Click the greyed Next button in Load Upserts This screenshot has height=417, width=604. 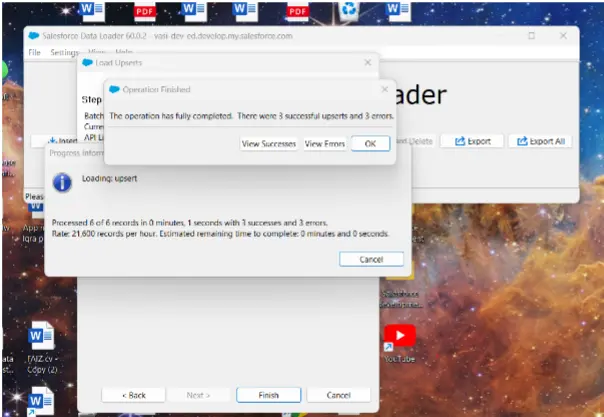coord(198,395)
